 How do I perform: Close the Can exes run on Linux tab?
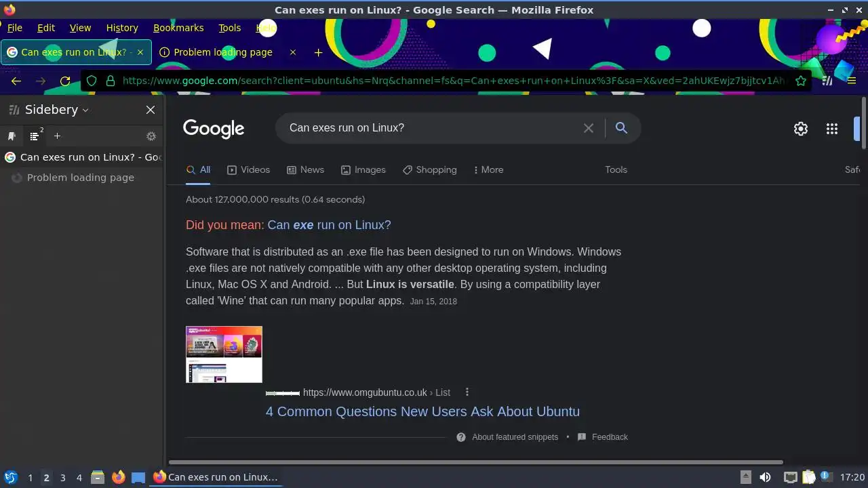click(x=140, y=52)
